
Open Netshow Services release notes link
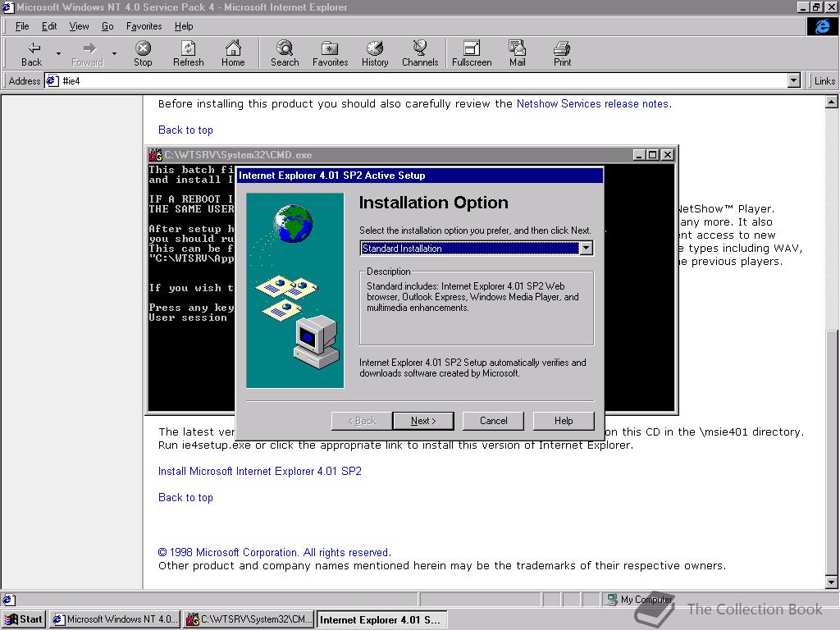tap(593, 104)
